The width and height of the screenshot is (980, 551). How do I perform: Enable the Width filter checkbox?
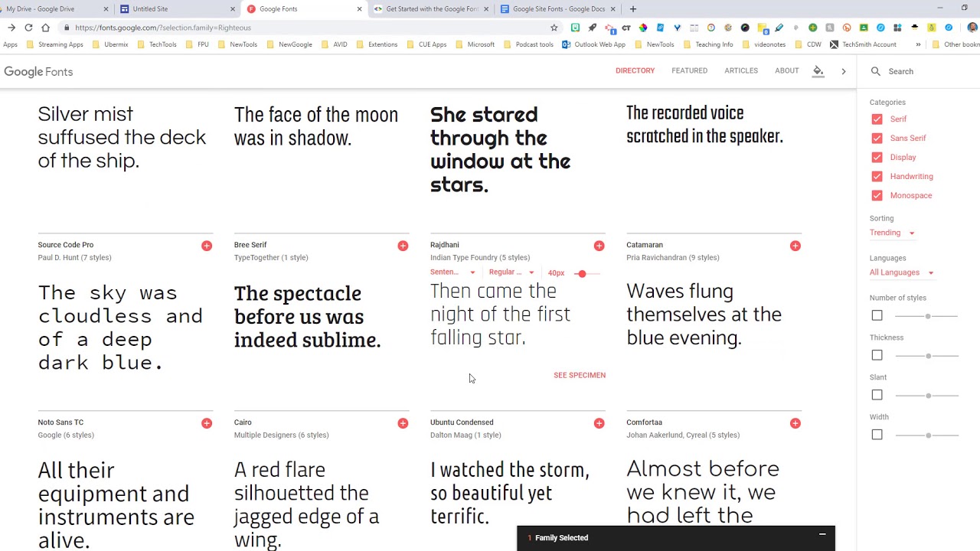(877, 435)
